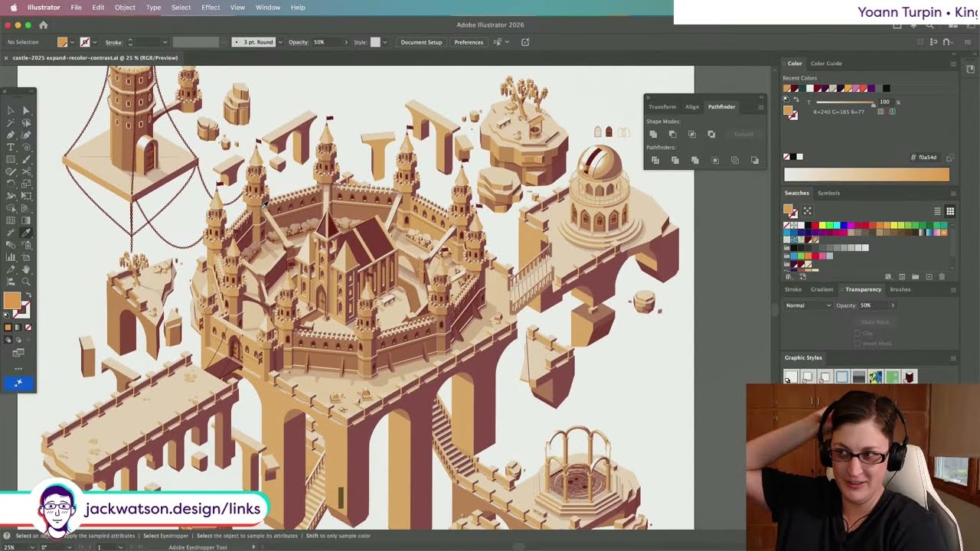Expand the Opacity arrow in control bar
The image size is (980, 551).
345,42
